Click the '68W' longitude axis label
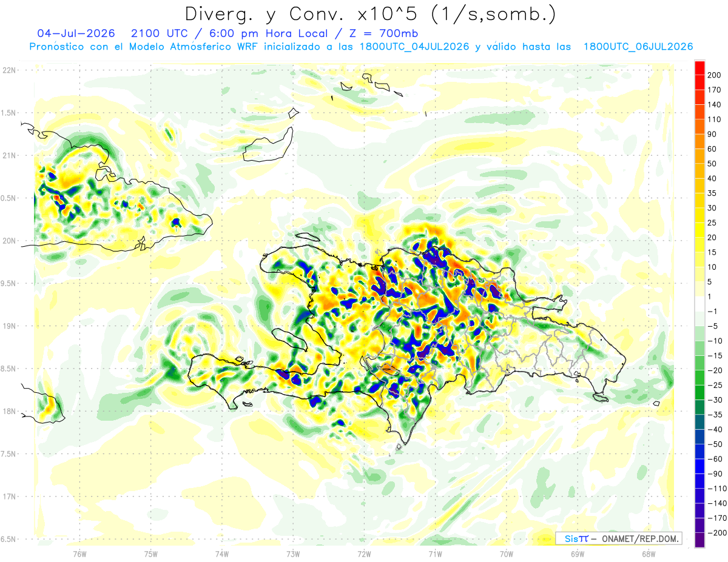Image resolution: width=728 pixels, height=562 pixels. (649, 554)
